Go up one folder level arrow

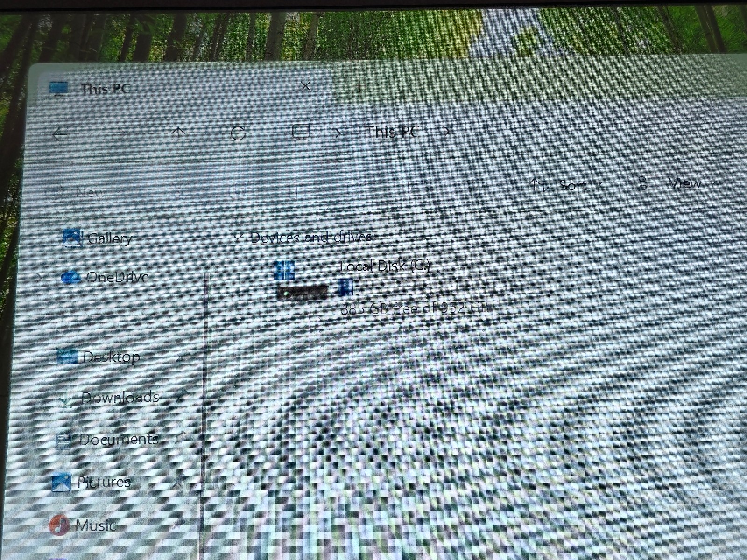(178, 134)
